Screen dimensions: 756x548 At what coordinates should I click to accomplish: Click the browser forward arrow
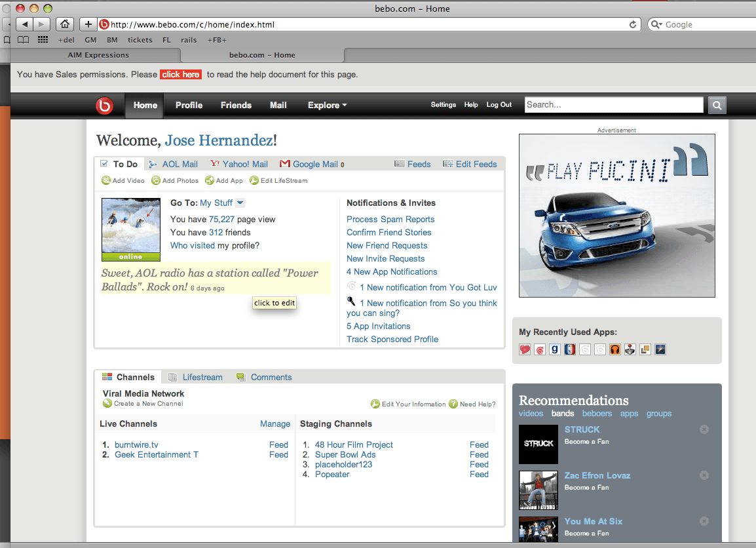click(x=42, y=24)
